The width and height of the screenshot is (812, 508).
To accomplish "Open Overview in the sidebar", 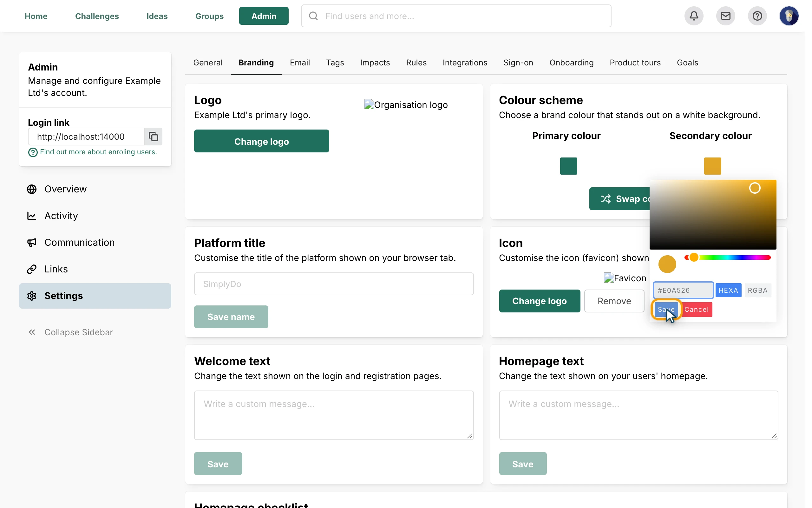I will coord(95,189).
